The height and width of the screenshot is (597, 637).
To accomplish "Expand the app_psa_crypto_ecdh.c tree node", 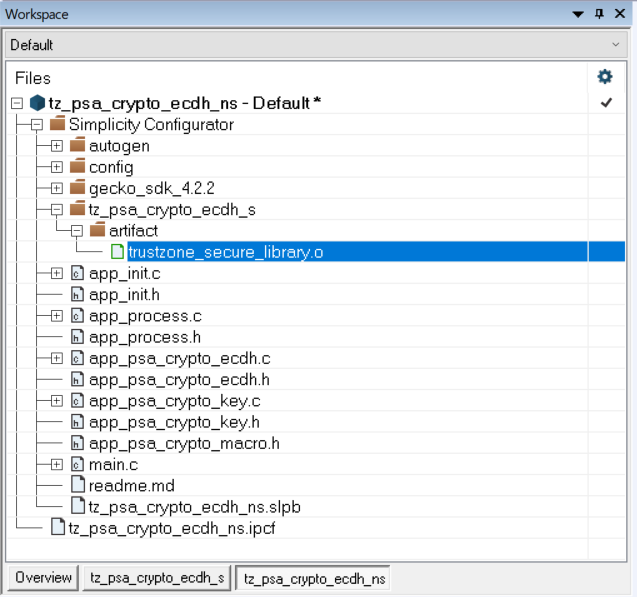I will (x=56, y=358).
